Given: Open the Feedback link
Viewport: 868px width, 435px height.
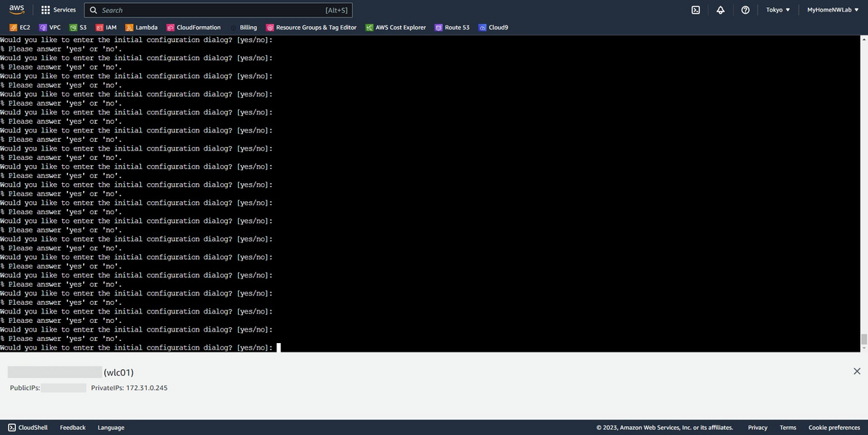Looking at the screenshot, I should [x=72, y=428].
